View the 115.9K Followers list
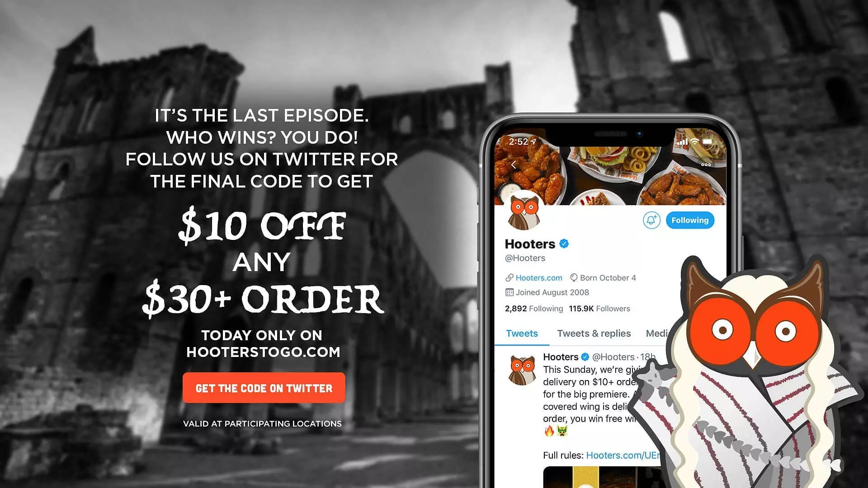 pos(599,309)
